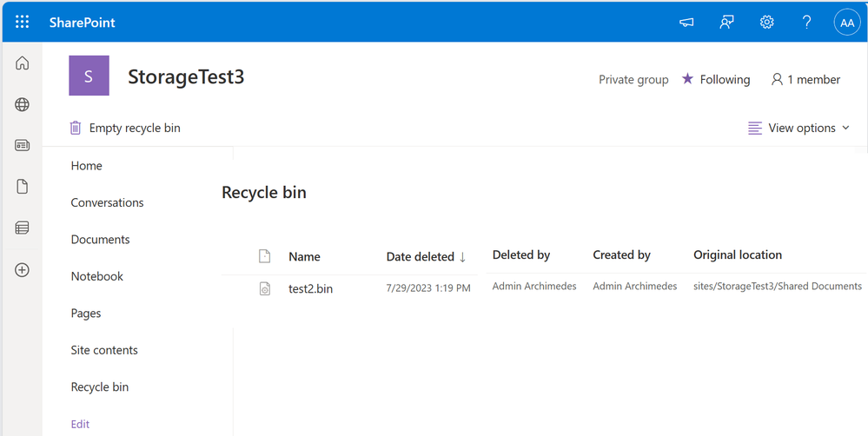
Task: Click the test2.bin file icon
Action: click(265, 289)
